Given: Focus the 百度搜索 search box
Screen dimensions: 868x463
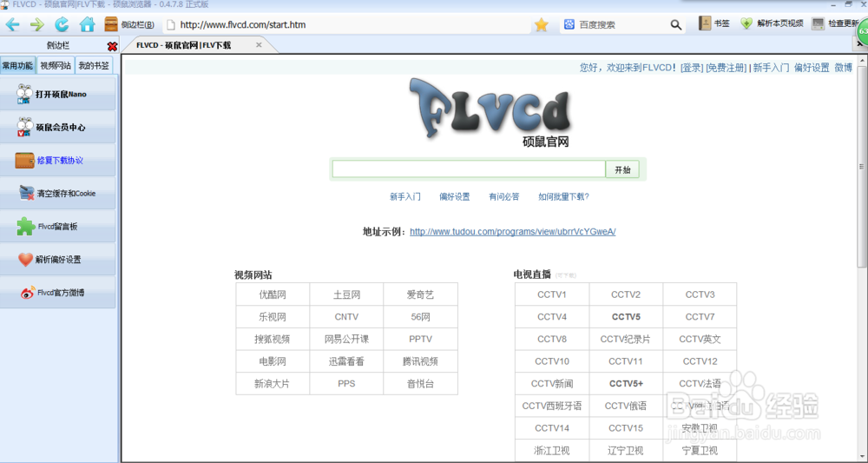Looking at the screenshot, I should 621,24.
